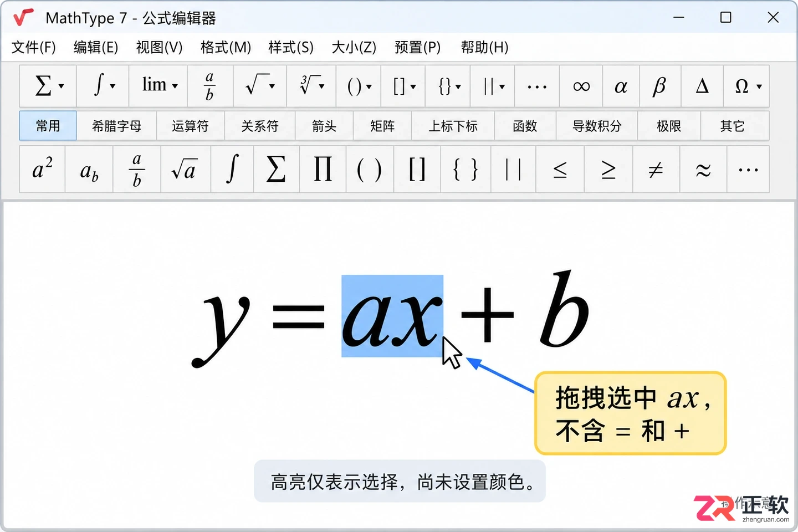Expand the lim limit dropdown
The height and width of the screenshot is (532, 798).
click(x=158, y=86)
